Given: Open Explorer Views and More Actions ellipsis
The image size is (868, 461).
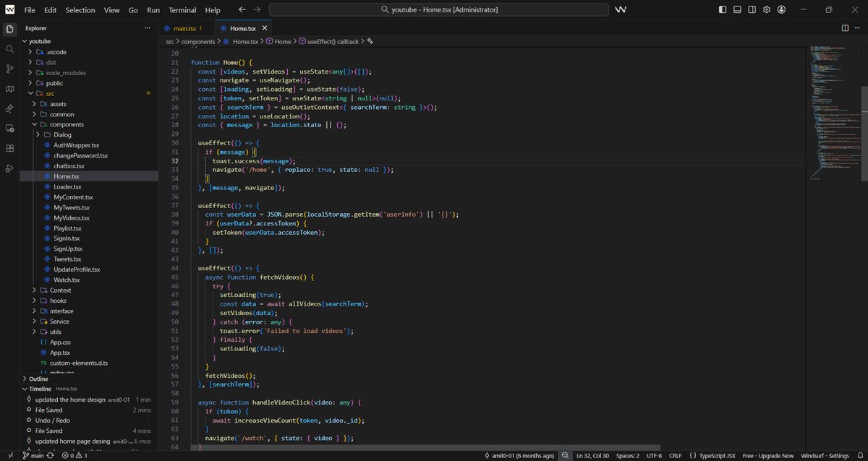Looking at the screenshot, I should [148, 28].
